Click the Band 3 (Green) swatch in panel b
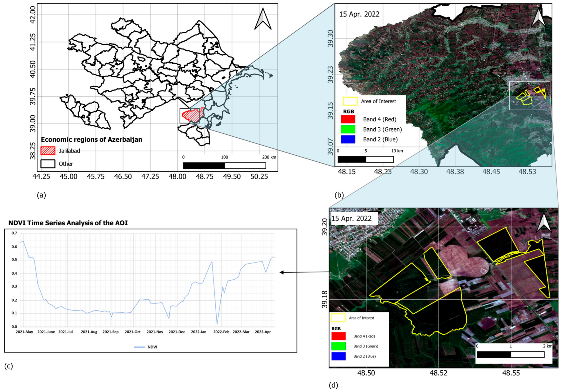This screenshot has width=561, height=392. (x=348, y=129)
